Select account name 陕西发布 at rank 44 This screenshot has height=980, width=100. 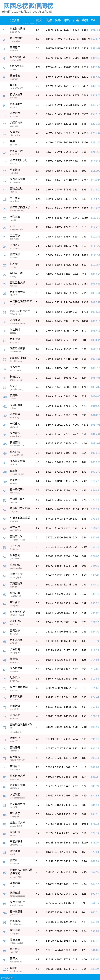click(15, 433)
